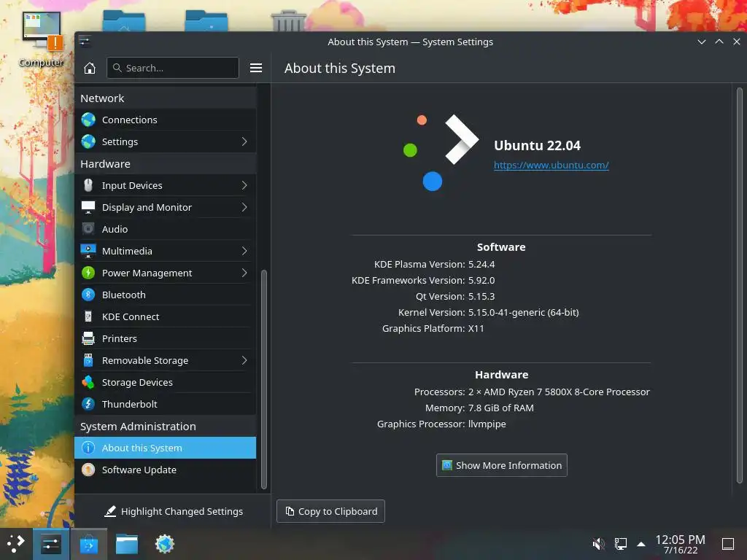Select the Thunderbolt icon
The height and width of the screenshot is (560, 747).
pos(88,404)
